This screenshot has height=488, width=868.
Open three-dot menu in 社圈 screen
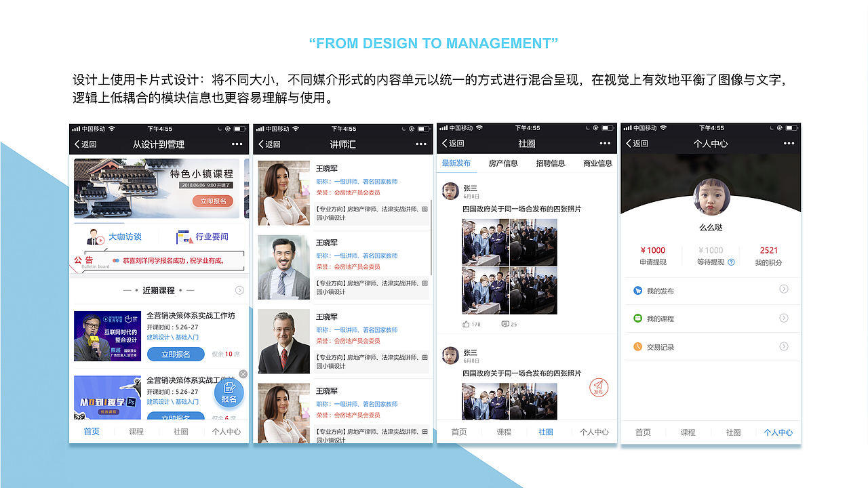coord(605,144)
